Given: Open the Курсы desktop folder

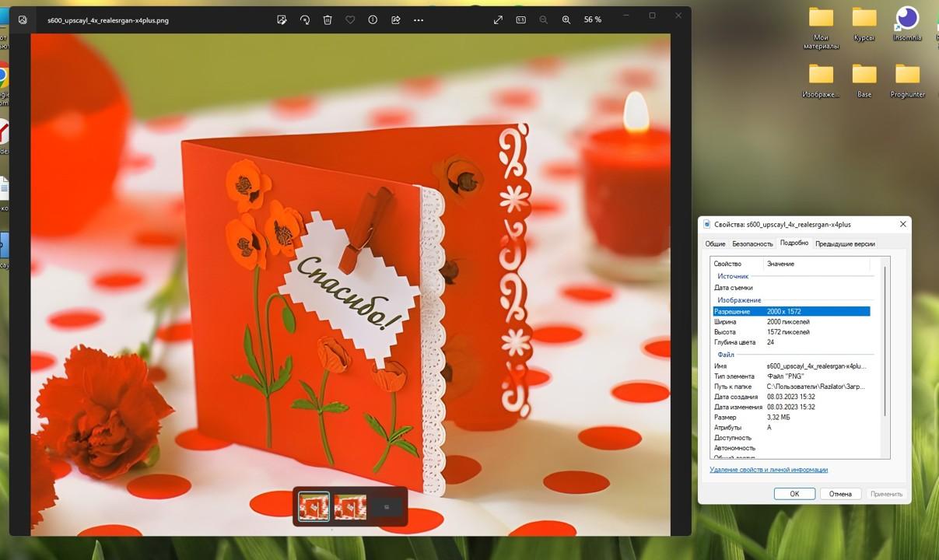Looking at the screenshot, I should [864, 24].
